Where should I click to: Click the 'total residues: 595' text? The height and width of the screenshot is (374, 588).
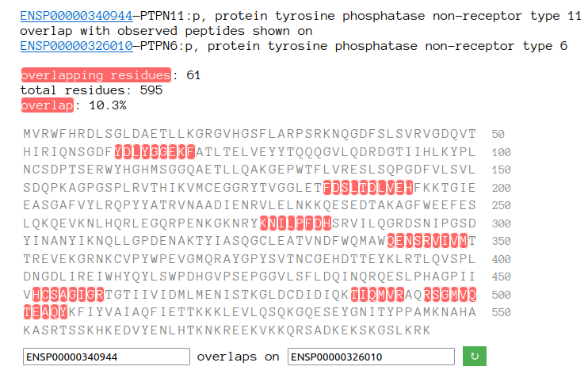pyautogui.click(x=91, y=90)
